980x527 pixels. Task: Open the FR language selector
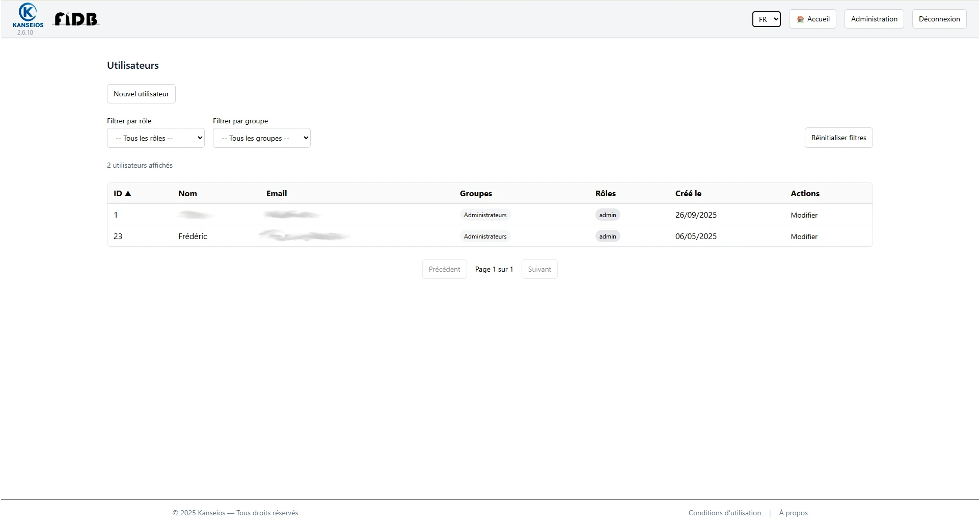click(766, 19)
